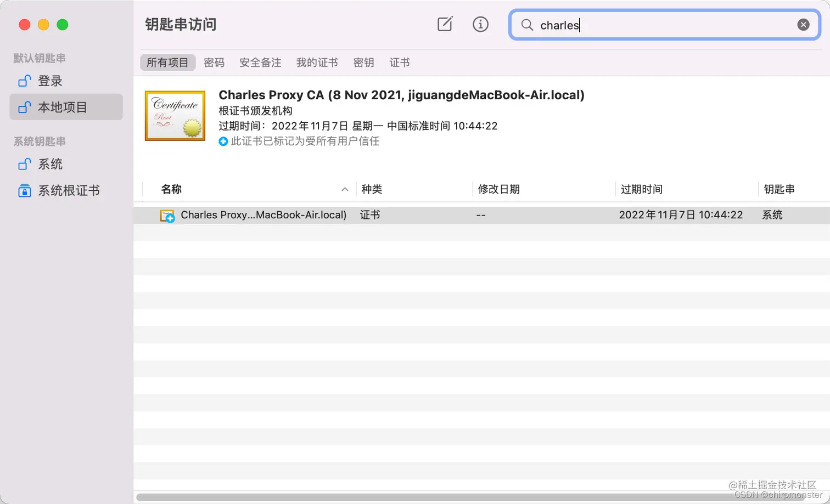Click the blue plus trust badge icon
This screenshot has width=830, height=504.
coord(223,141)
